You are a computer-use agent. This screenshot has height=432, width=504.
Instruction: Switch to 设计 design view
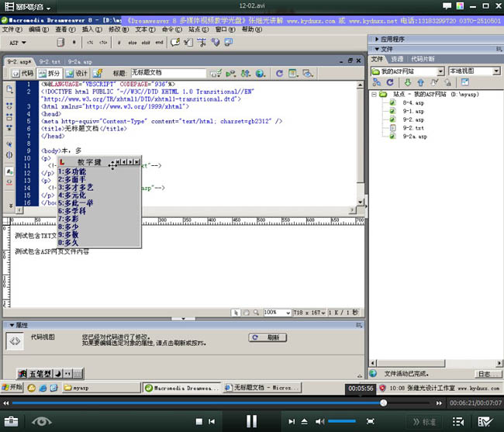point(77,74)
